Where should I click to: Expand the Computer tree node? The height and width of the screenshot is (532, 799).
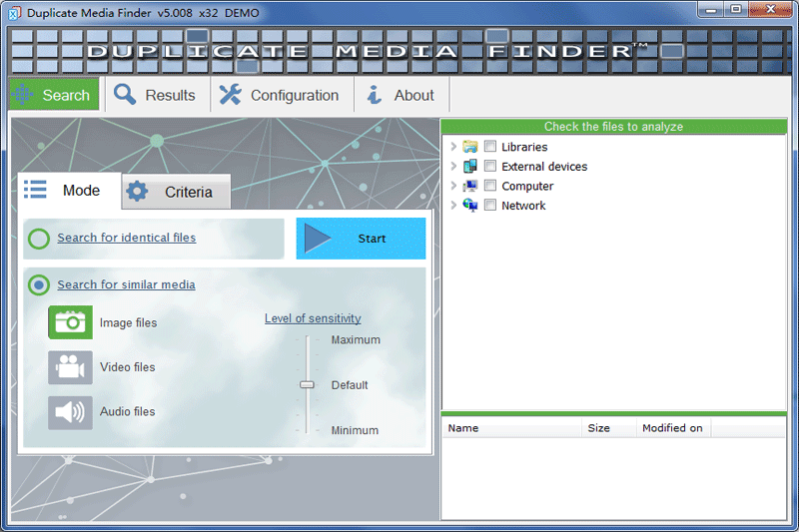(453, 186)
